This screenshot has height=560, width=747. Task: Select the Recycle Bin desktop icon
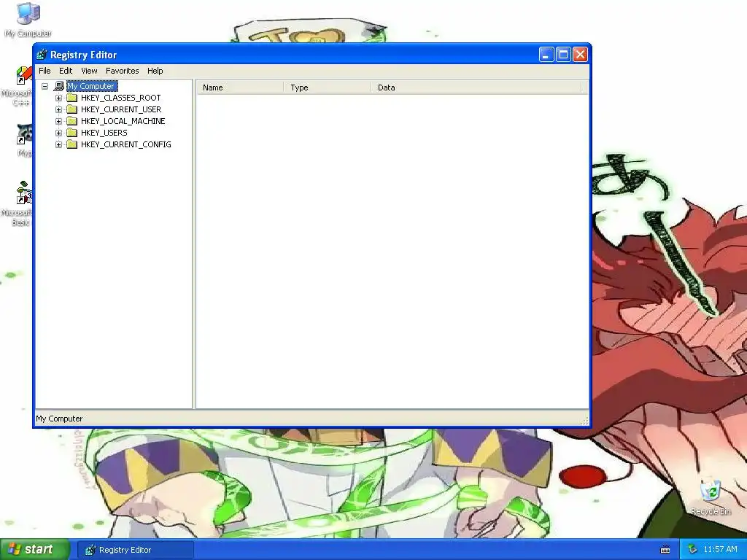coord(711,497)
